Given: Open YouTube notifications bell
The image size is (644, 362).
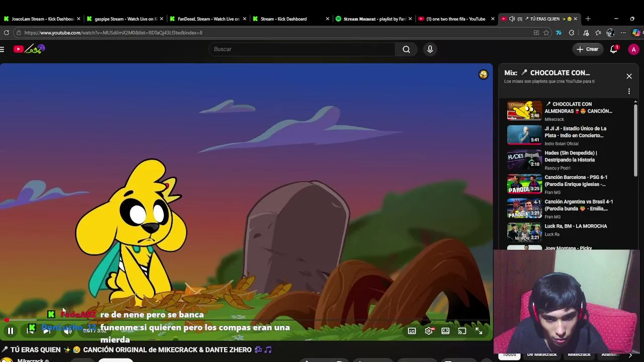Looking at the screenshot, I should click(614, 49).
